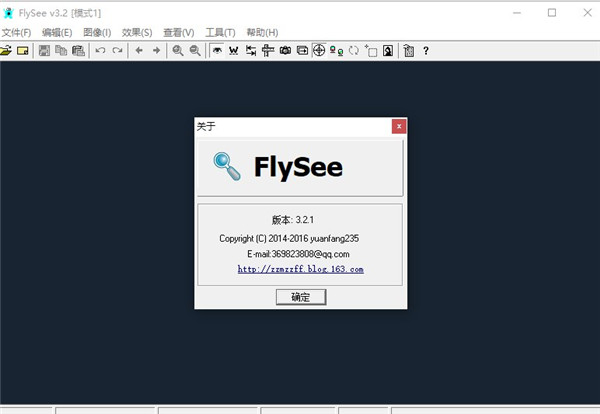Click the undo arrow icon
The width and height of the screenshot is (600, 414).
click(100, 50)
